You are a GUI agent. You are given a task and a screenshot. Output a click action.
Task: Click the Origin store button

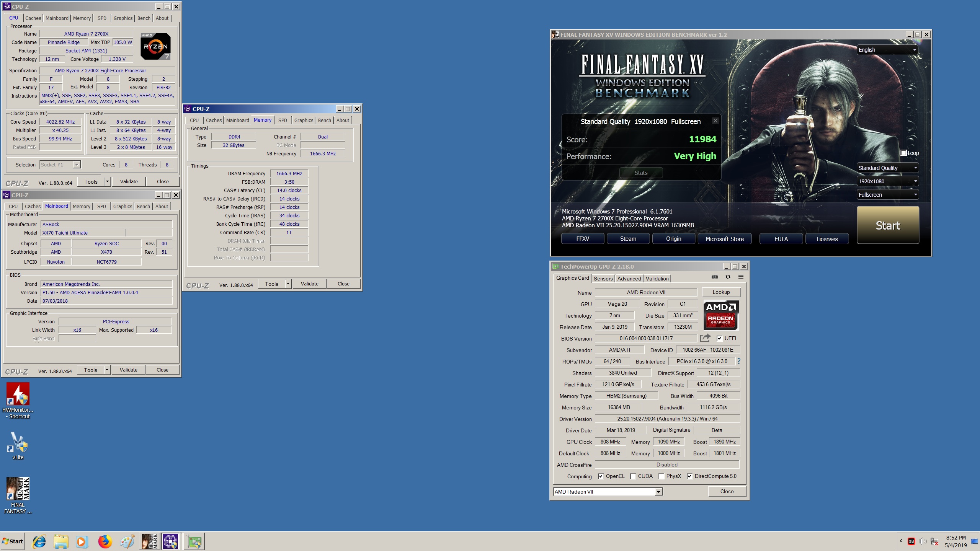[x=674, y=239]
